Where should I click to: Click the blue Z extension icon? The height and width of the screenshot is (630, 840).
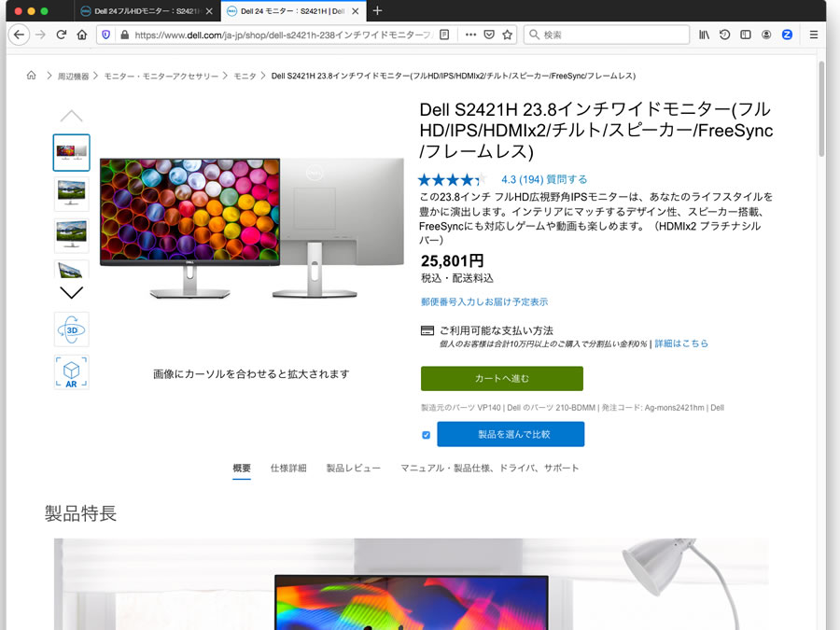tap(787, 35)
